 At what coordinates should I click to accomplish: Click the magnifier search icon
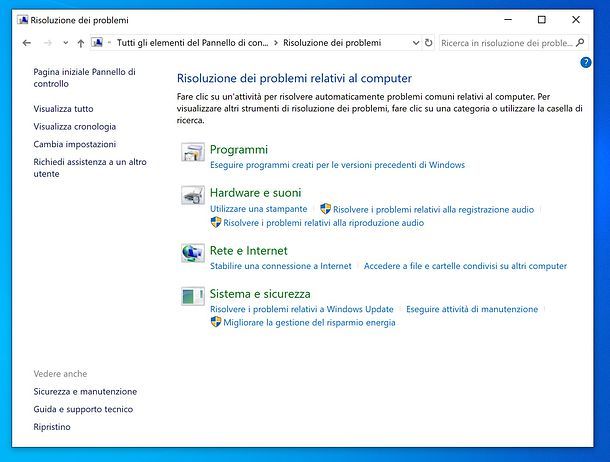[x=580, y=42]
